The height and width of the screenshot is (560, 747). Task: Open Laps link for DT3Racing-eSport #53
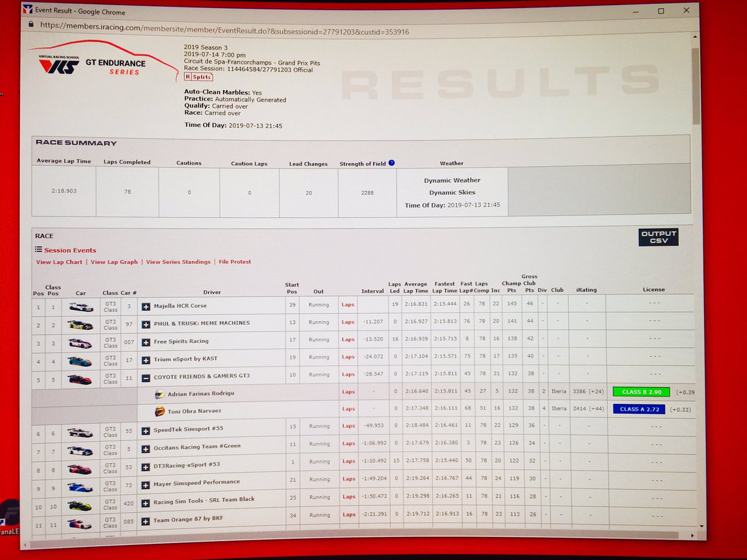click(348, 461)
